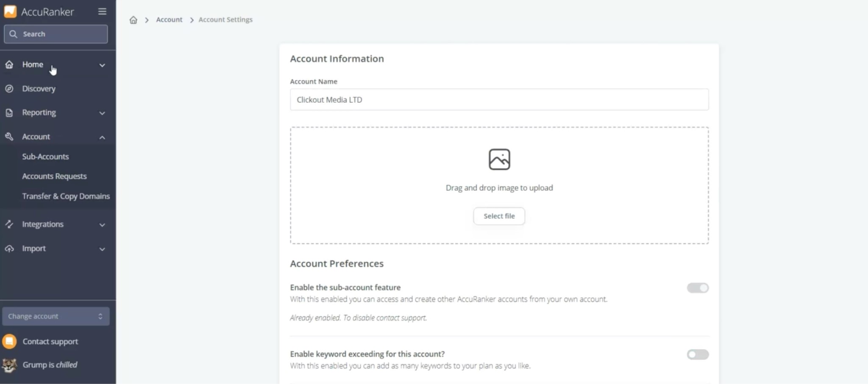Viewport: 868px width, 384px height.
Task: Toggle the sub-account feature switch
Action: [x=698, y=288]
